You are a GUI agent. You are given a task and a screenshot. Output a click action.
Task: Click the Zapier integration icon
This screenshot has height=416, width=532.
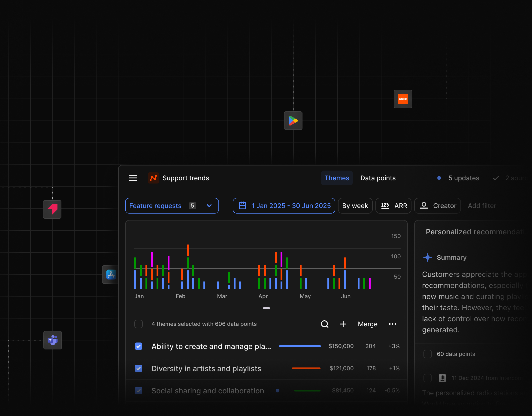(403, 99)
